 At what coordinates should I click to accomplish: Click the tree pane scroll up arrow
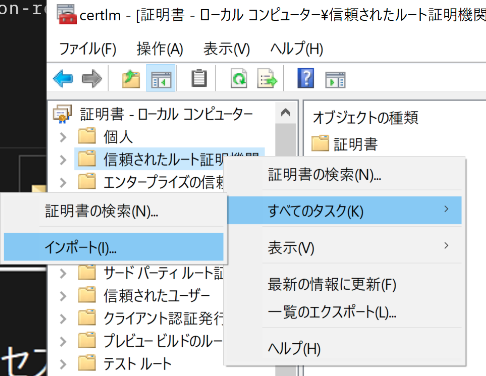click(285, 113)
